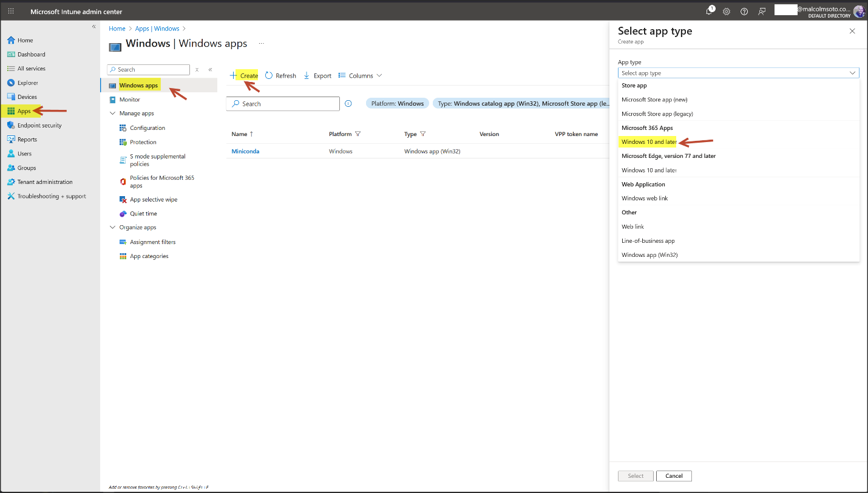Open the settings gear icon
Image resolution: width=868 pixels, height=493 pixels.
pyautogui.click(x=727, y=12)
